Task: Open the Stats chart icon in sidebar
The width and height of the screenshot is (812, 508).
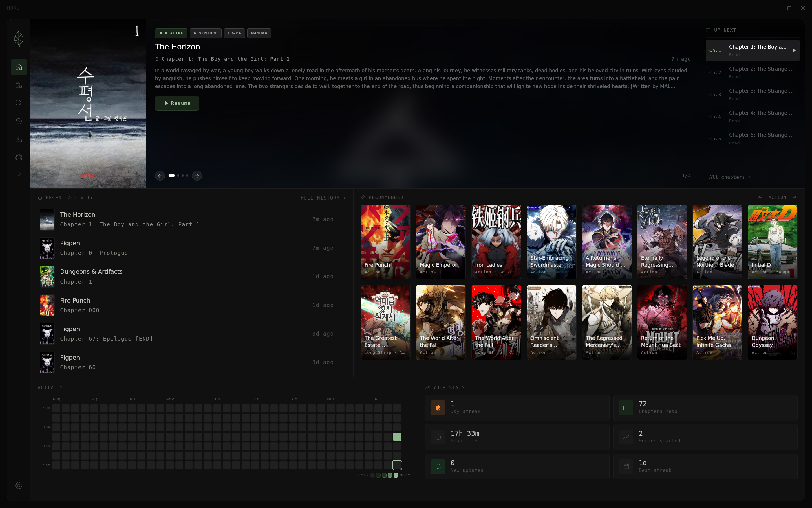Action: 19,175
